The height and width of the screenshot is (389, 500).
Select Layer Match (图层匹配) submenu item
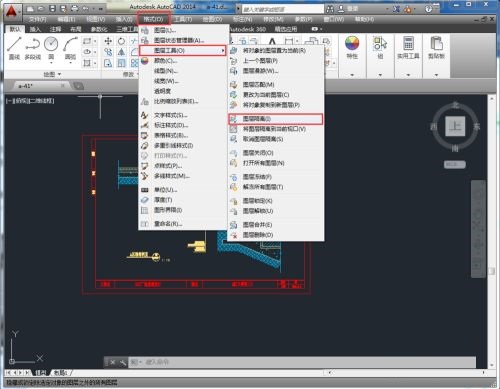(x=276, y=84)
